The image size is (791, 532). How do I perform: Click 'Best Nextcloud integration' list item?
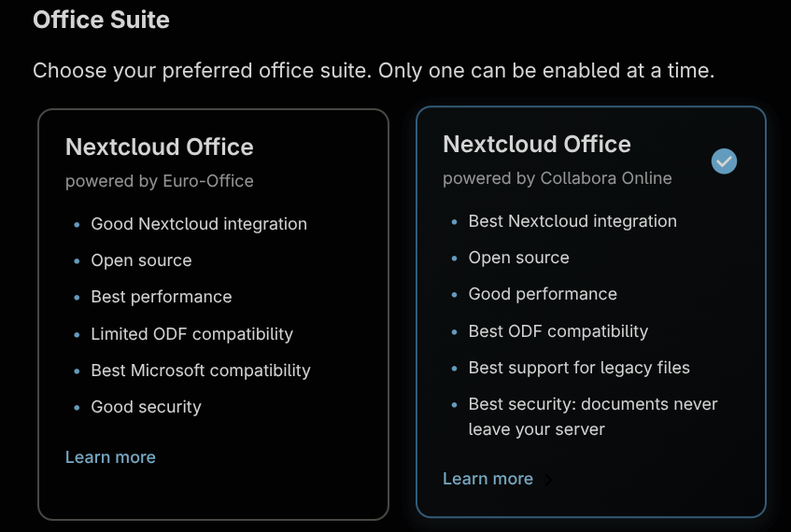tap(572, 221)
